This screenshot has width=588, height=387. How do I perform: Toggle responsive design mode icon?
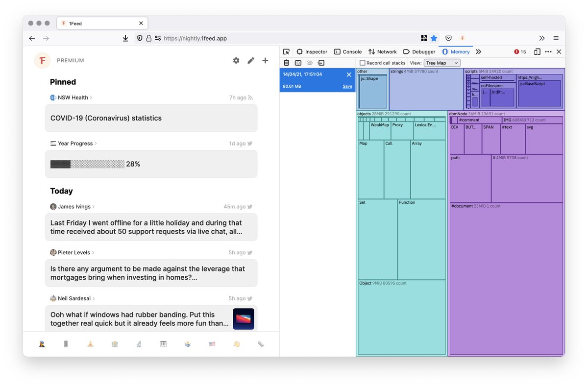pos(537,51)
